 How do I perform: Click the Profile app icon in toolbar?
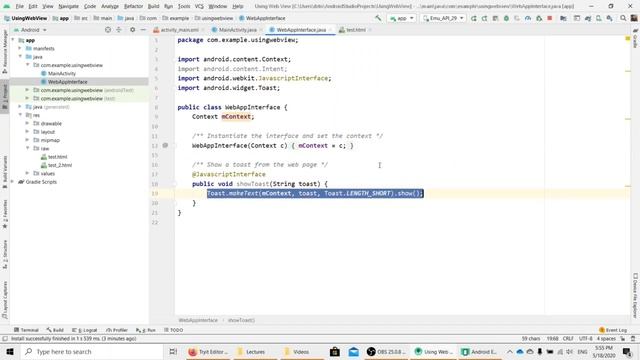pos(528,18)
